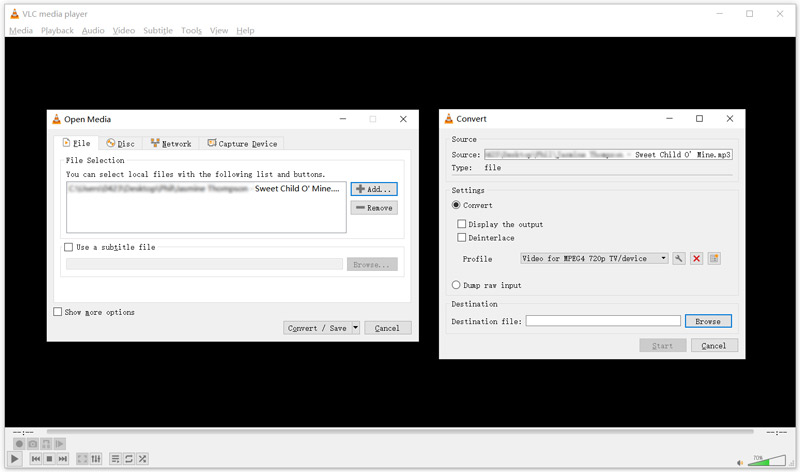Switch to the Network tab
This screenshot has width=800, height=472.
point(171,143)
